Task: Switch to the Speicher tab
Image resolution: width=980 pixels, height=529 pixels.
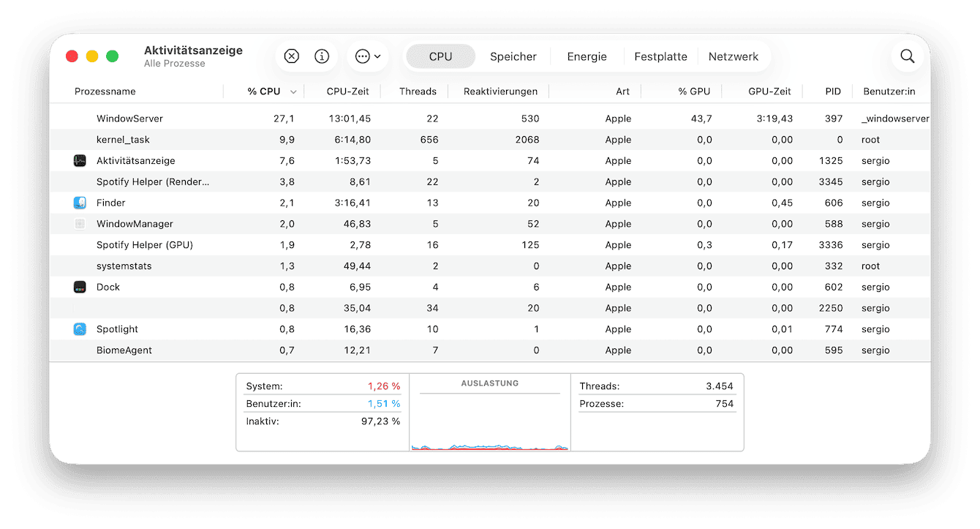Action: tap(513, 56)
